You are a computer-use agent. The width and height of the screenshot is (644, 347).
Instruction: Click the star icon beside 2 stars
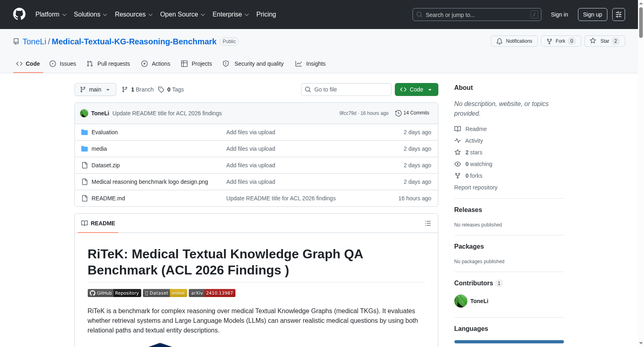pyautogui.click(x=458, y=152)
